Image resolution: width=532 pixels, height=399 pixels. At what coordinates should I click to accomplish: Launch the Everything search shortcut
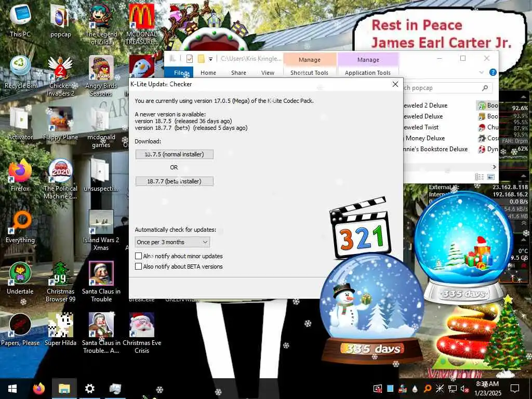(x=20, y=227)
